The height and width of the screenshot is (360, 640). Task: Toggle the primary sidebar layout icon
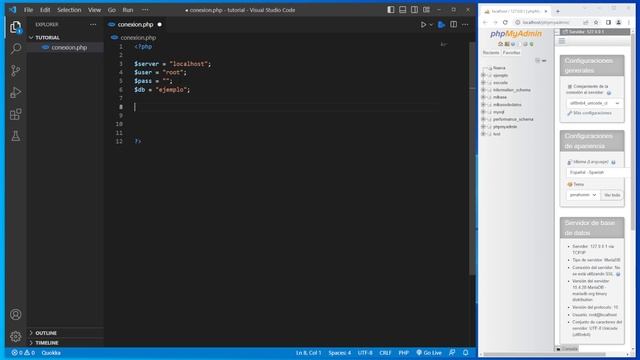(391, 10)
